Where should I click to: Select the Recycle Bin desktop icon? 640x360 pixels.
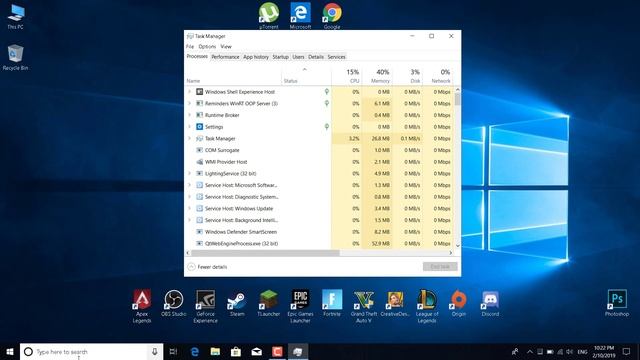pyautogui.click(x=16, y=58)
